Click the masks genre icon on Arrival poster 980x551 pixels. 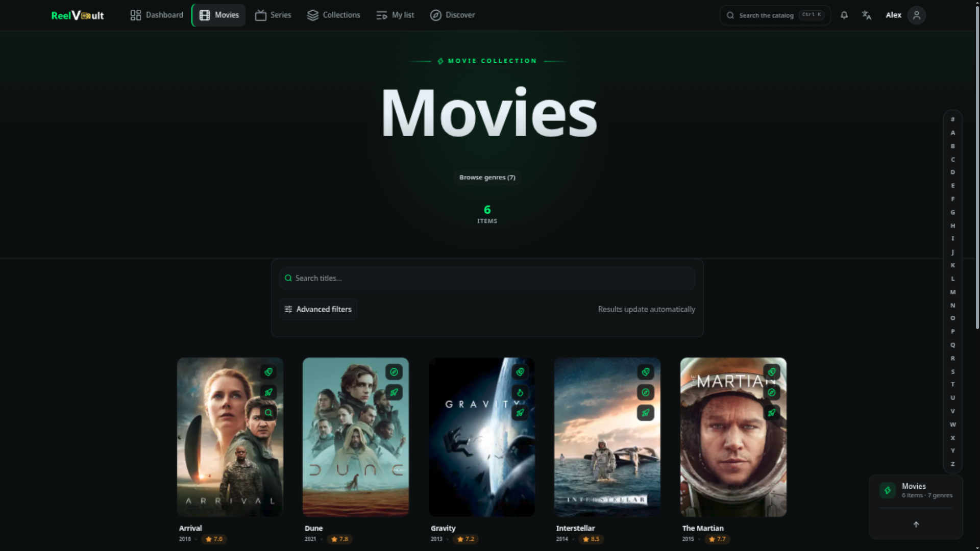(x=268, y=372)
